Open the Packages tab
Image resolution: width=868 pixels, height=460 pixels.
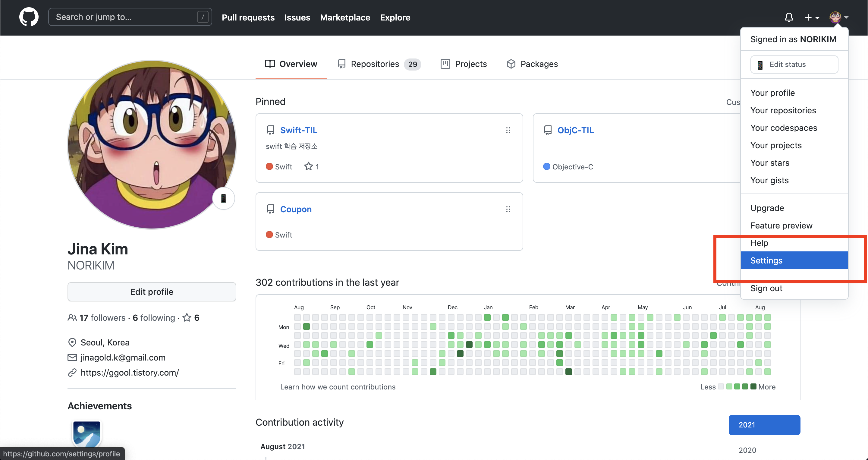532,64
